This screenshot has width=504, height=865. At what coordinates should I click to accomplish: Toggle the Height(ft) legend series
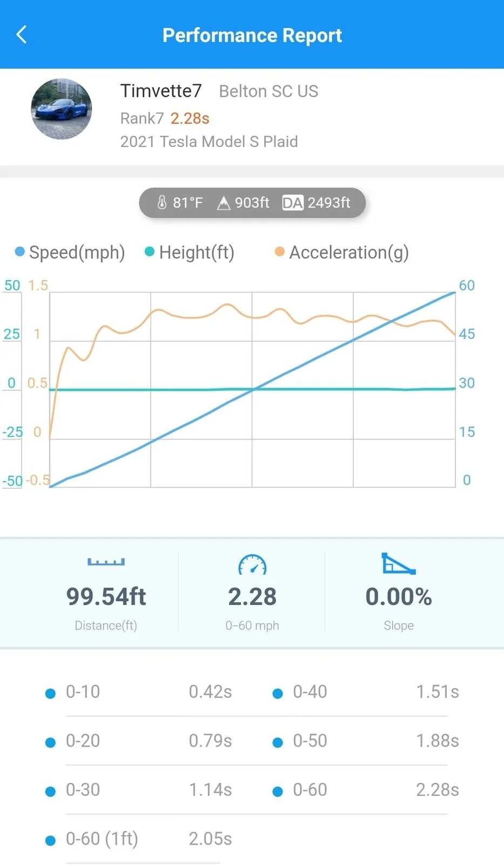click(190, 252)
